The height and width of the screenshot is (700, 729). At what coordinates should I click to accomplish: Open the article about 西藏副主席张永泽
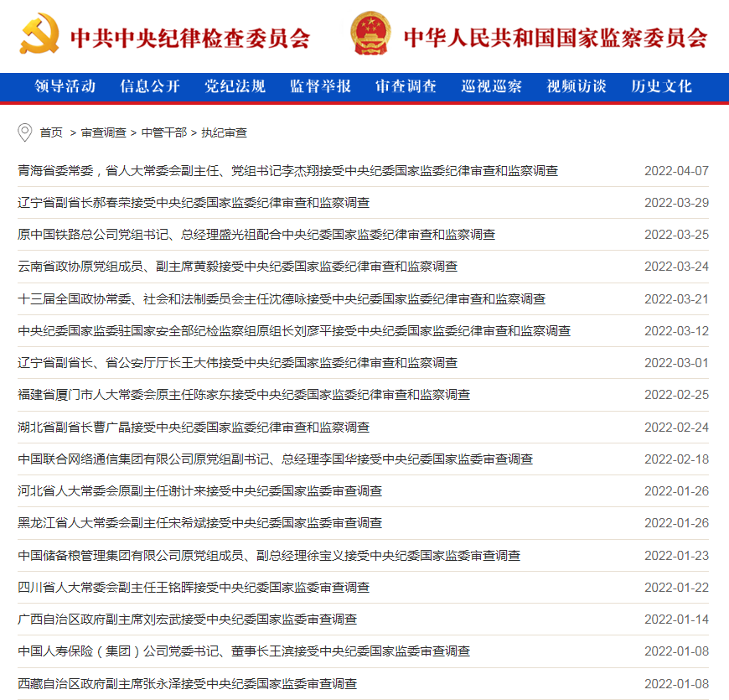188,684
